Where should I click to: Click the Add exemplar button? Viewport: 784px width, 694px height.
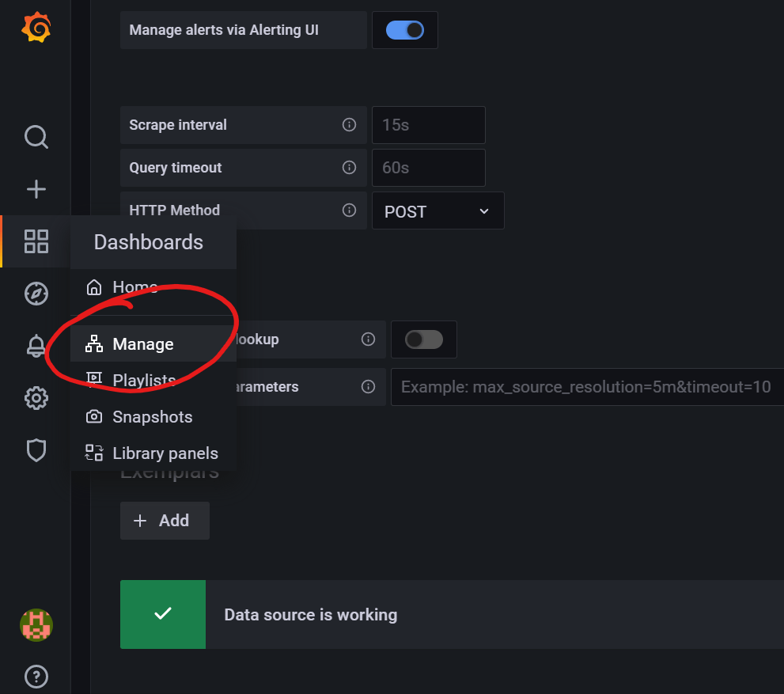point(165,521)
